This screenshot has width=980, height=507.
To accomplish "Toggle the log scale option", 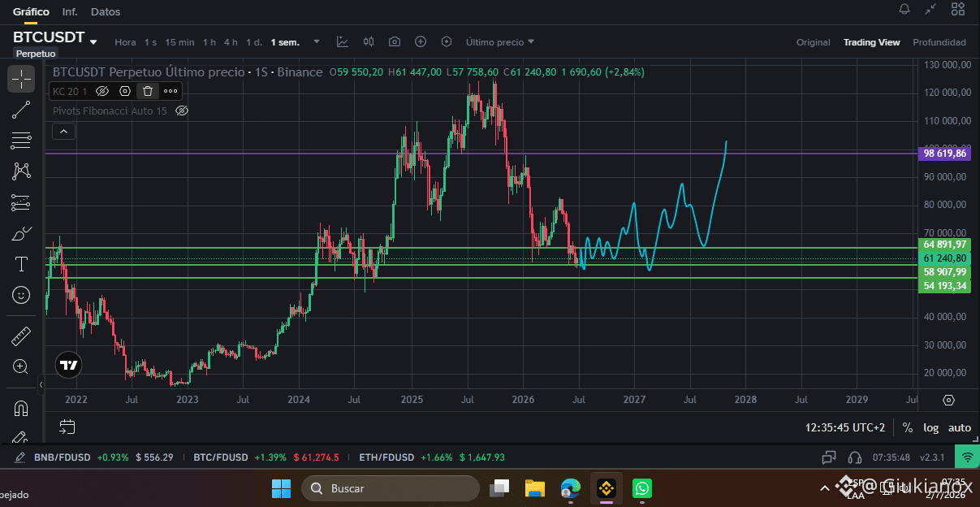I will tap(931, 427).
